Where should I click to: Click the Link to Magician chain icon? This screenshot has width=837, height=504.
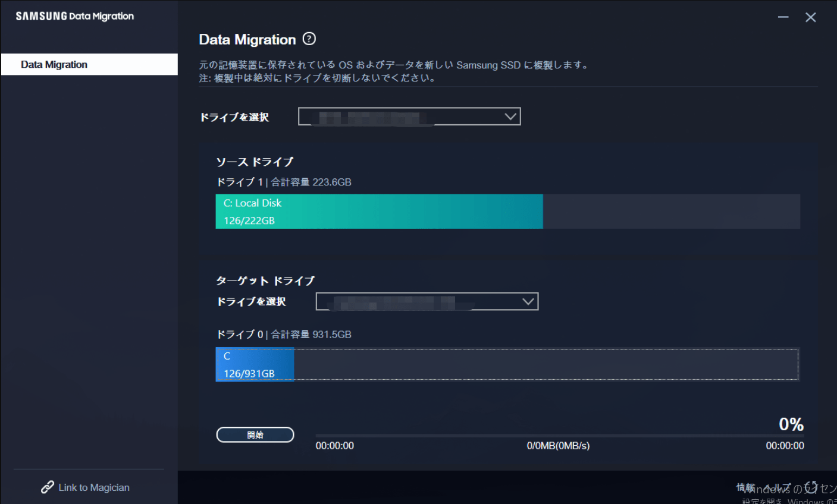47,487
